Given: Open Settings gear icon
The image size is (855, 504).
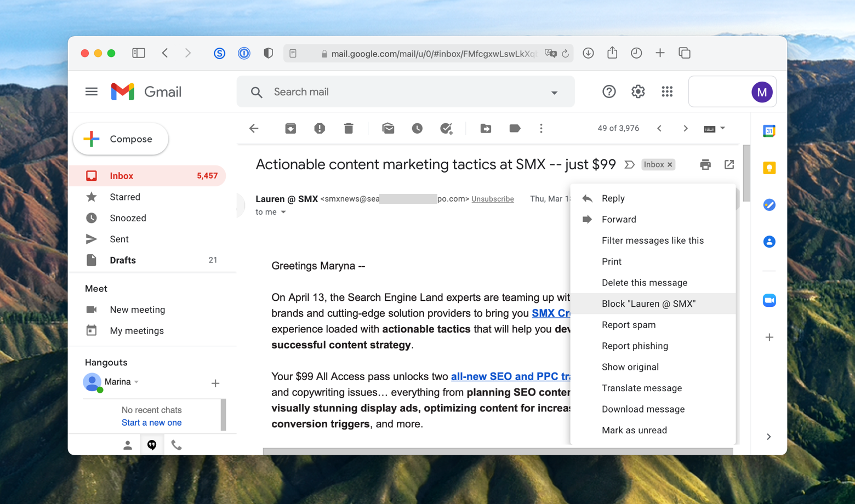Looking at the screenshot, I should coord(638,91).
